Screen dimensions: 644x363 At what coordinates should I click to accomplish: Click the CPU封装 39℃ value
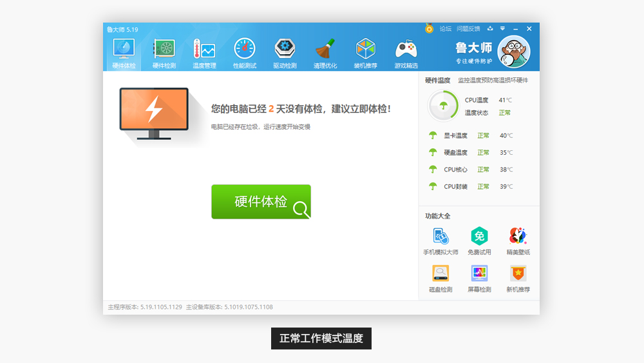(x=506, y=186)
